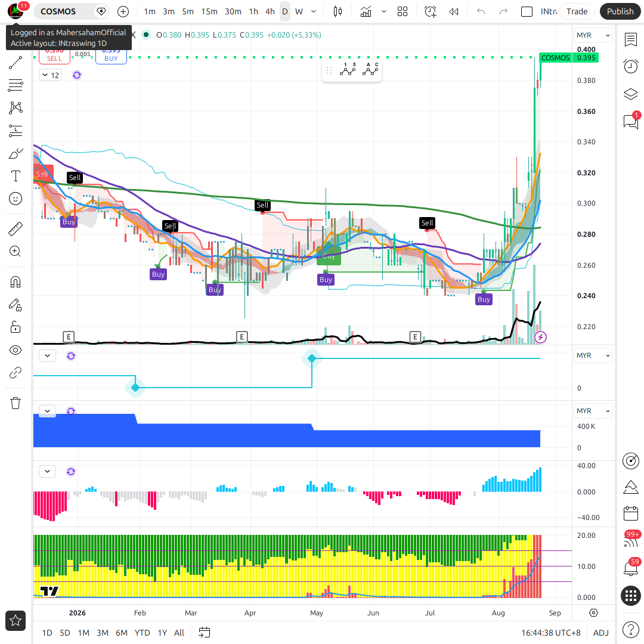Open the main chart MYR currency dropdown
Screen dimensions: 644x644
(593, 35)
